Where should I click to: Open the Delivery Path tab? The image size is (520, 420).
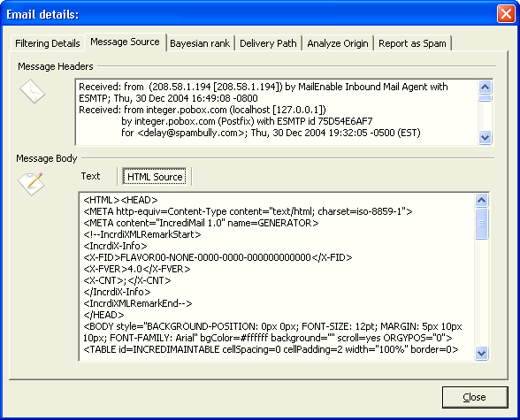(268, 43)
